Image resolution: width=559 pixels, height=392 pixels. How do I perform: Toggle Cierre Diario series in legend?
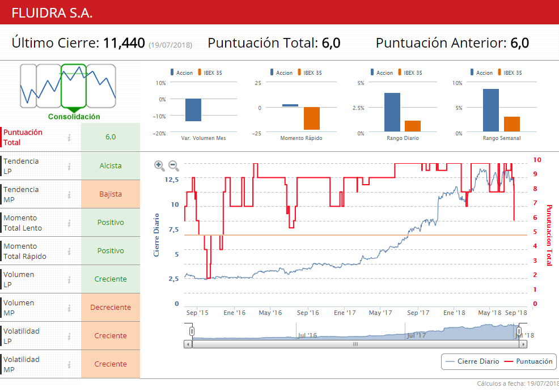coord(472,361)
